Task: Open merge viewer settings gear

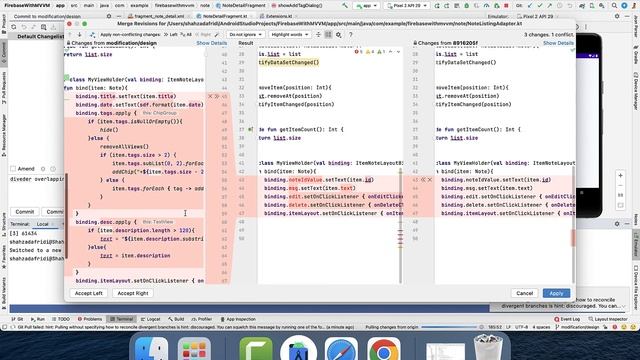Action: [338, 35]
